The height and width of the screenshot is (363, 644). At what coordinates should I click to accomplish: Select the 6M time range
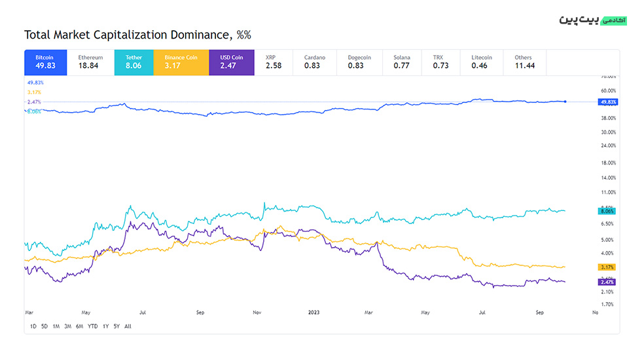click(x=80, y=326)
